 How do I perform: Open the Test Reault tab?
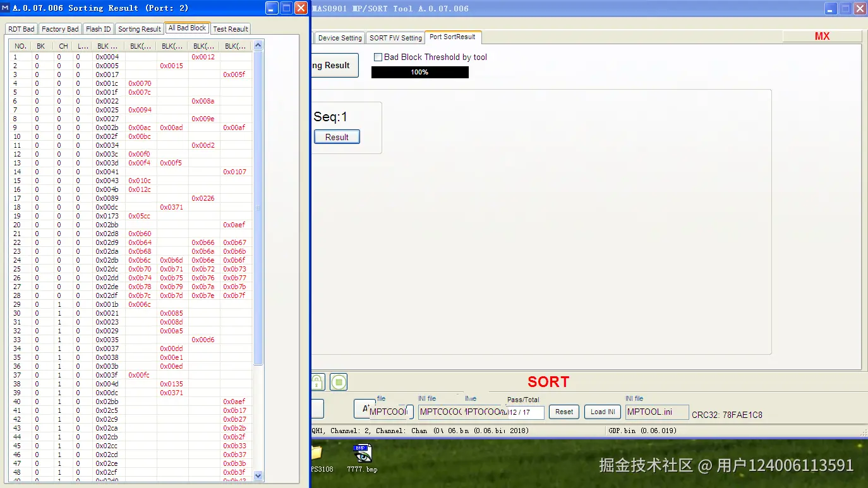pyautogui.click(x=230, y=28)
